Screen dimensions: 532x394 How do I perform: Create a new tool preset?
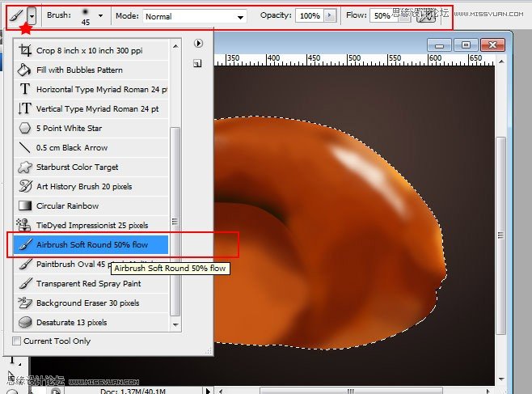[x=199, y=61]
